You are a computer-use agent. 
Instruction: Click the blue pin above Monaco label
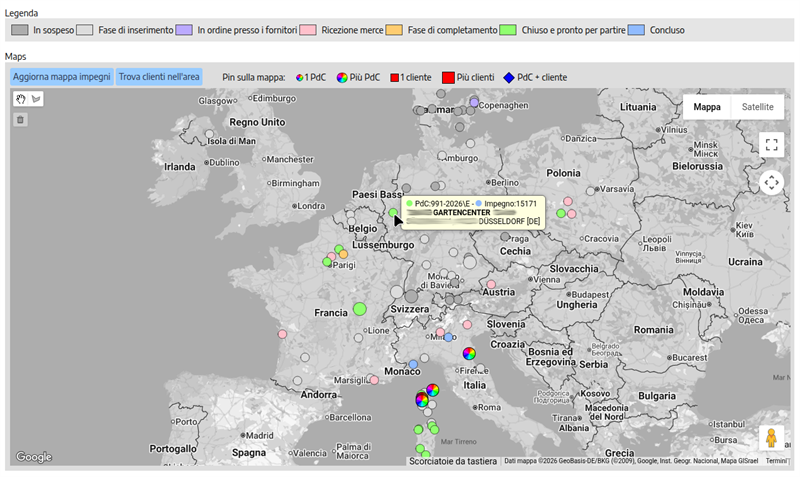pyautogui.click(x=413, y=364)
